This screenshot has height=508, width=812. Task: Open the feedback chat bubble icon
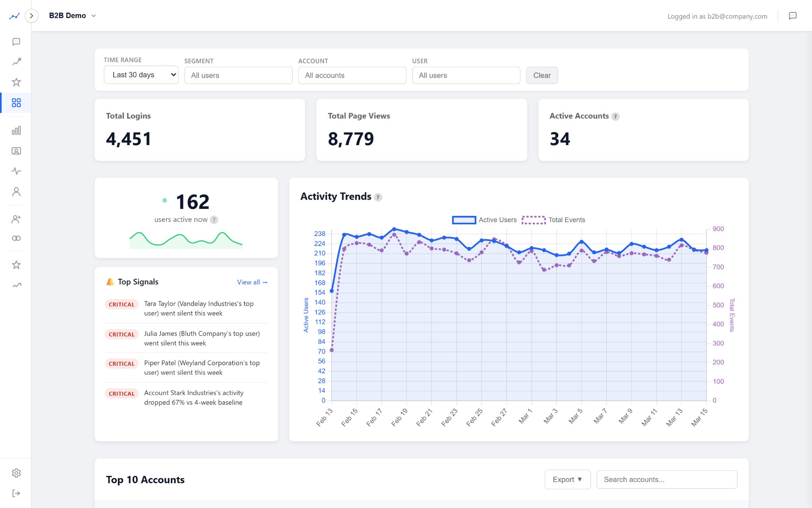(16, 41)
